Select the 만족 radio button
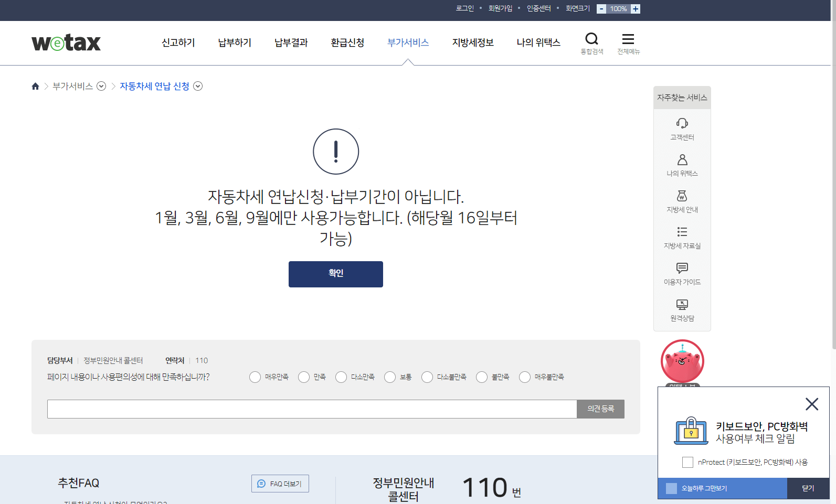The width and height of the screenshot is (836, 504). click(304, 377)
